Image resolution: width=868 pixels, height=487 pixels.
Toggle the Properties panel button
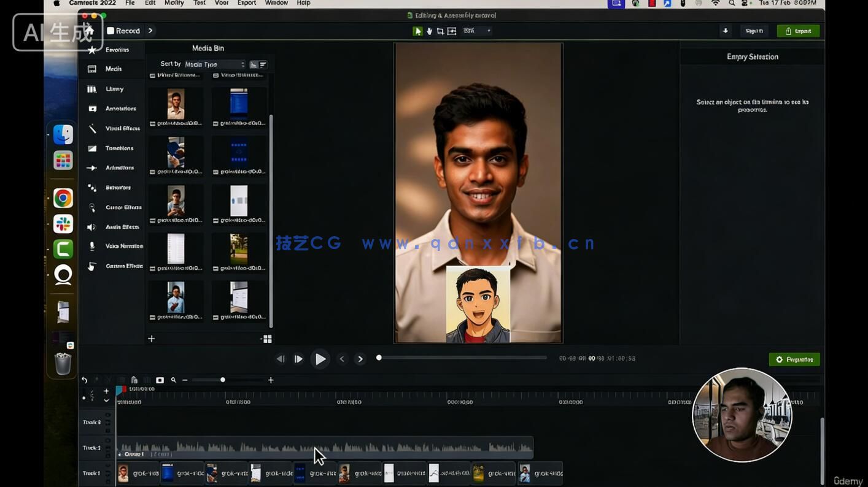pos(794,359)
